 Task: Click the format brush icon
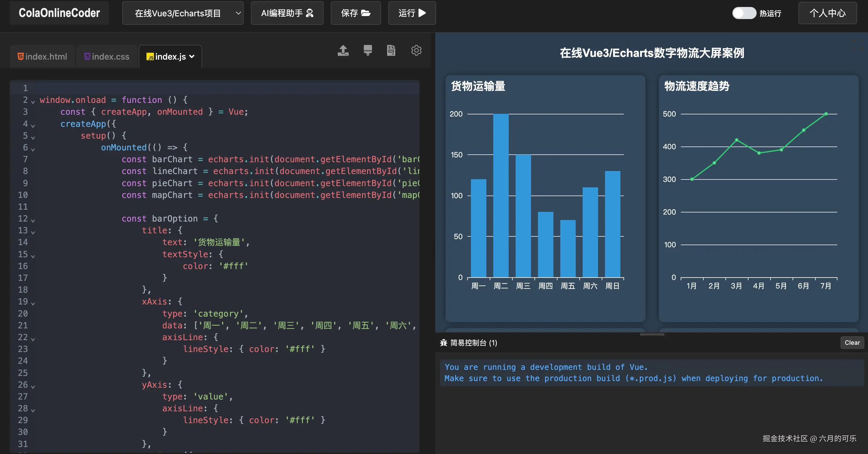click(x=368, y=50)
